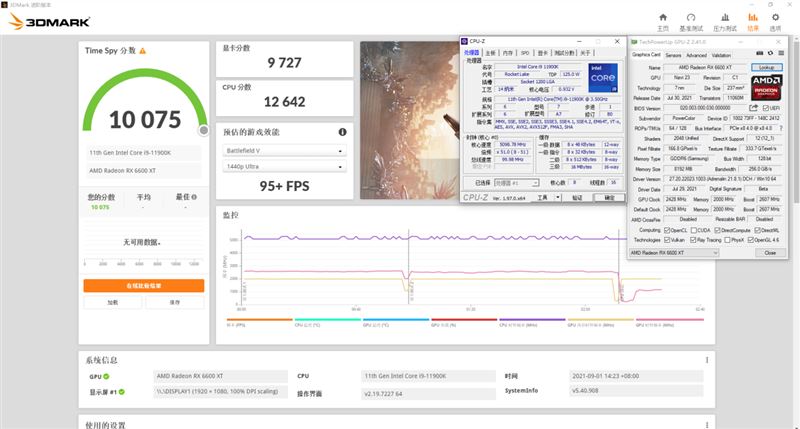
Task: Open the Options (选项) gear icon
Action: [776, 18]
